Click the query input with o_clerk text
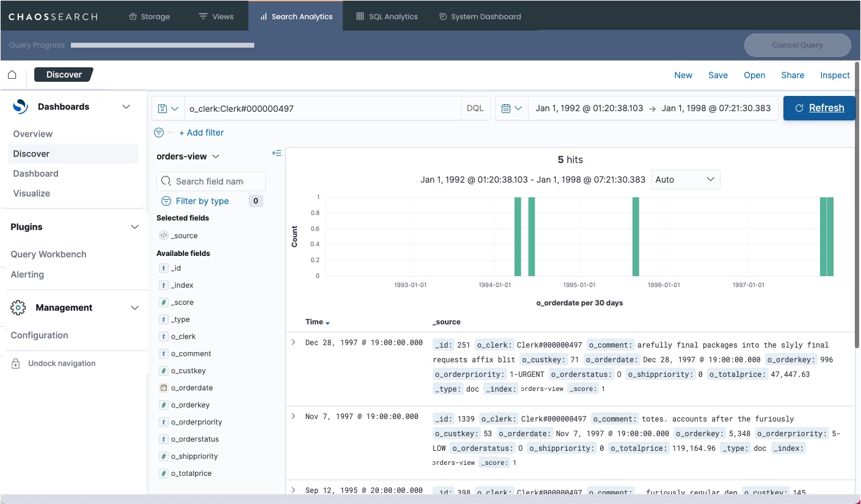Screen dimensions: 861x504 [x=323, y=108]
